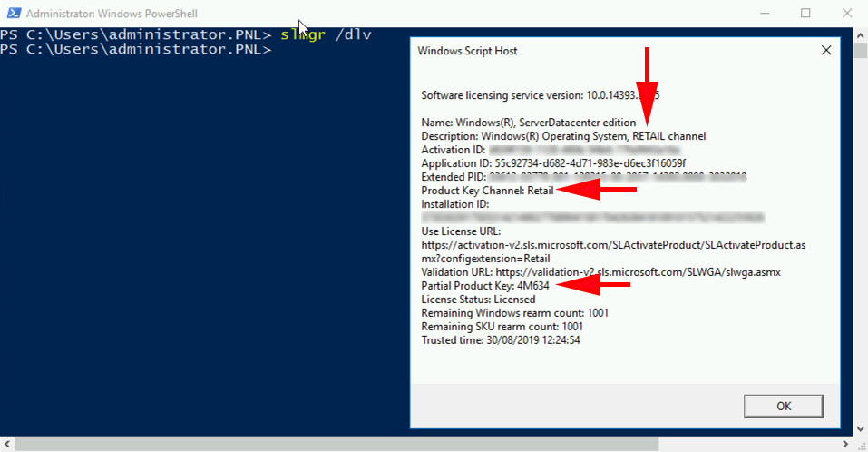Viewport: 868px width, 452px height.
Task: Click 'License Status: Licensed' text
Action: [x=478, y=300]
